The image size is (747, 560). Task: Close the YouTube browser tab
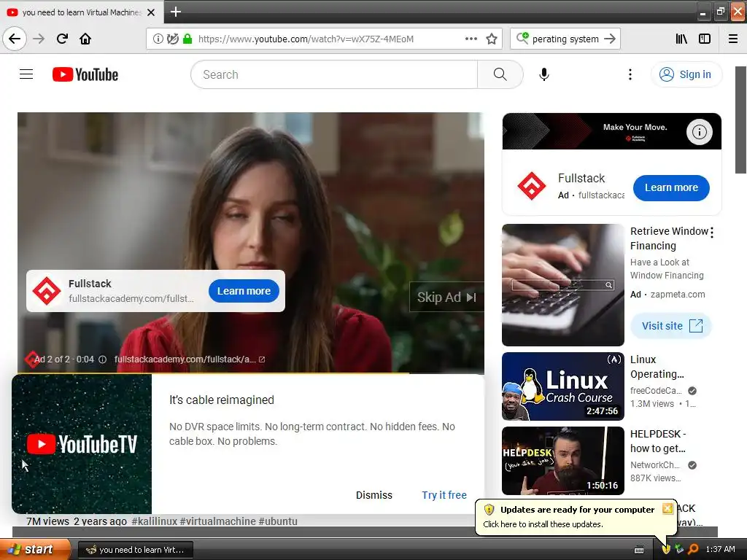[151, 12]
